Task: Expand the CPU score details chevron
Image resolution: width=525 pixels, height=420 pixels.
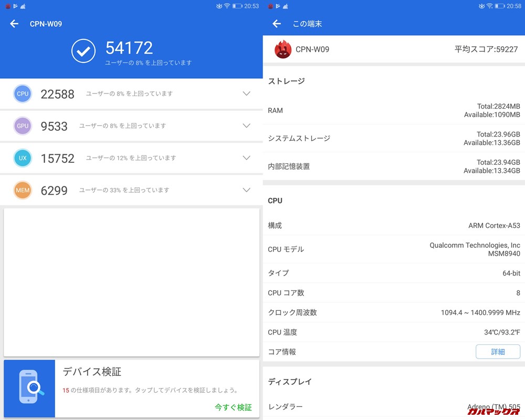Action: [x=246, y=93]
